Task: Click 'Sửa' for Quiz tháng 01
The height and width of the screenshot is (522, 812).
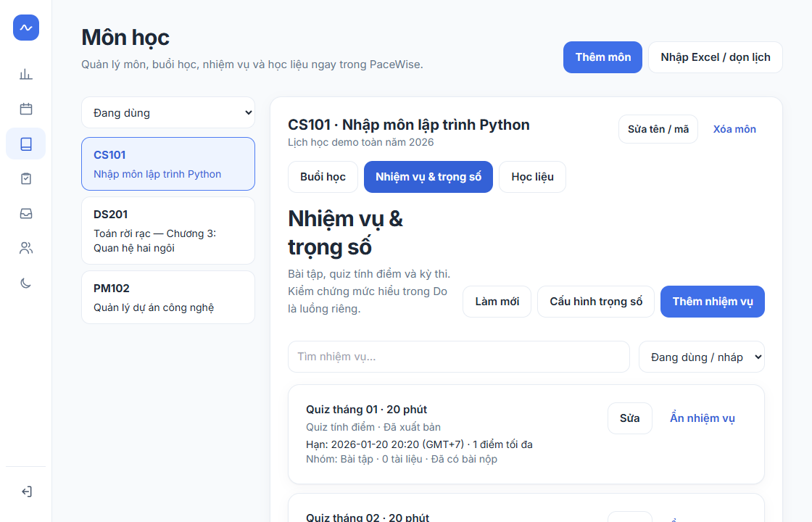Action: pos(630,418)
